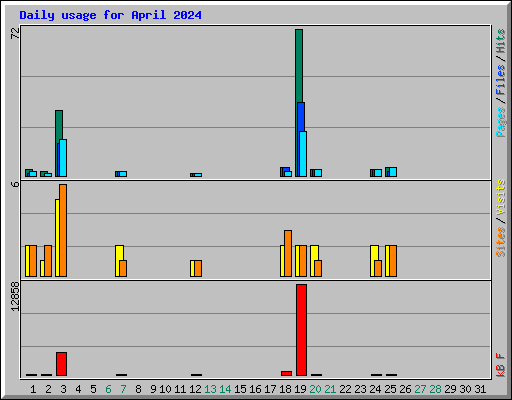Click green weekend day label '27'
Viewport: 512px width, 400px height.
[x=420, y=389]
